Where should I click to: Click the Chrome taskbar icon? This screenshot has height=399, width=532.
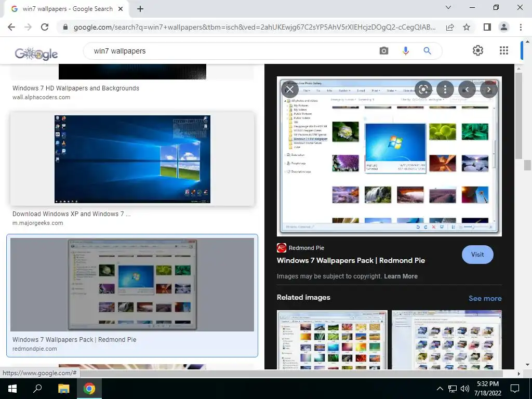[x=89, y=389]
